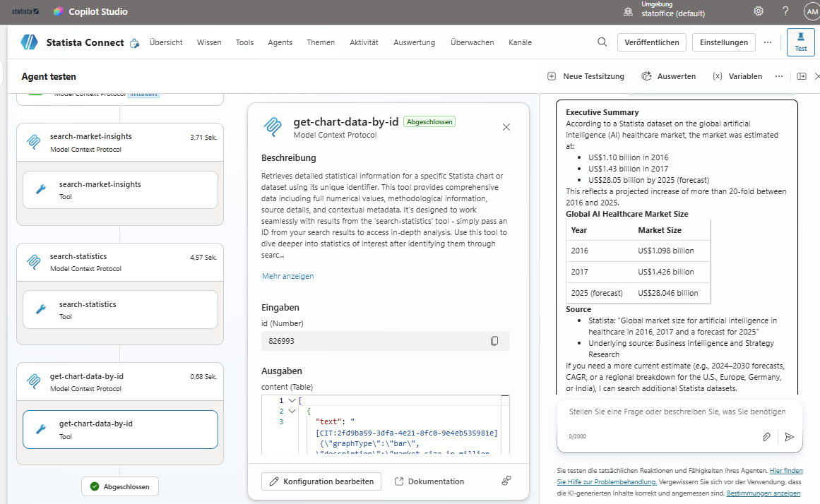The width and height of the screenshot is (820, 504).
Task: Click the MCP icon on get-chart-data-by-id node
Action: (x=33, y=381)
